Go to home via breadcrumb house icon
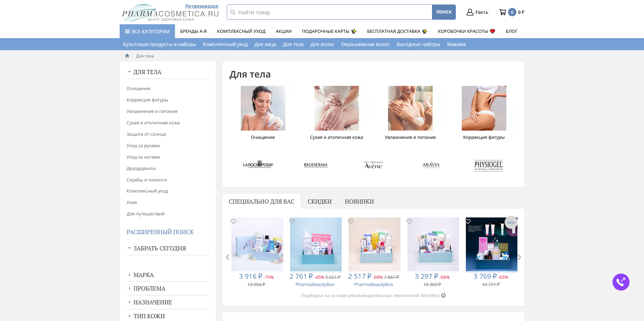644x321 pixels. tap(127, 56)
